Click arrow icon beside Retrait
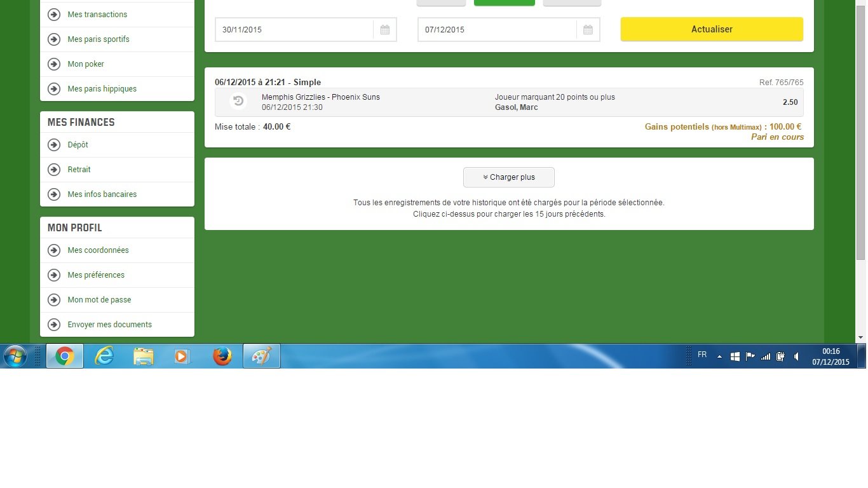The image size is (868, 488). [x=54, y=169]
